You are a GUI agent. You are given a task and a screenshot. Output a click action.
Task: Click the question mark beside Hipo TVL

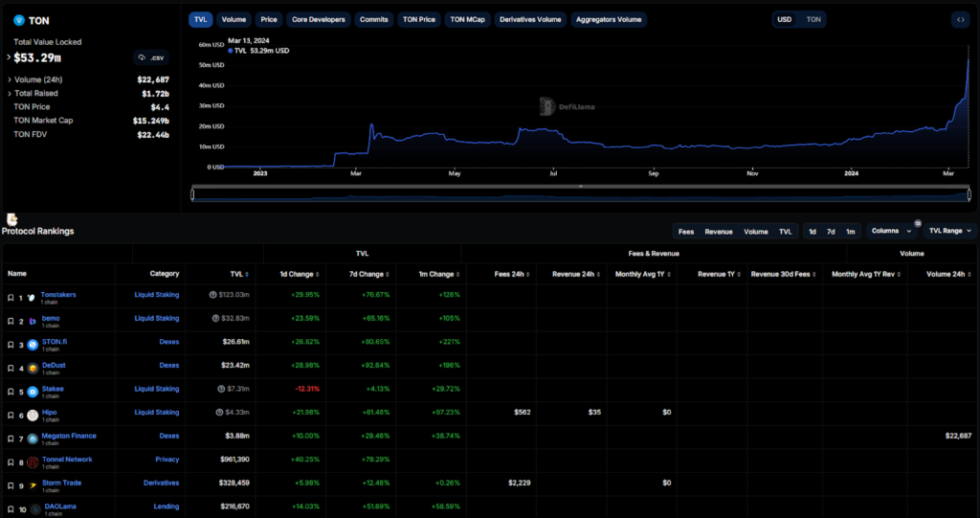(219, 413)
